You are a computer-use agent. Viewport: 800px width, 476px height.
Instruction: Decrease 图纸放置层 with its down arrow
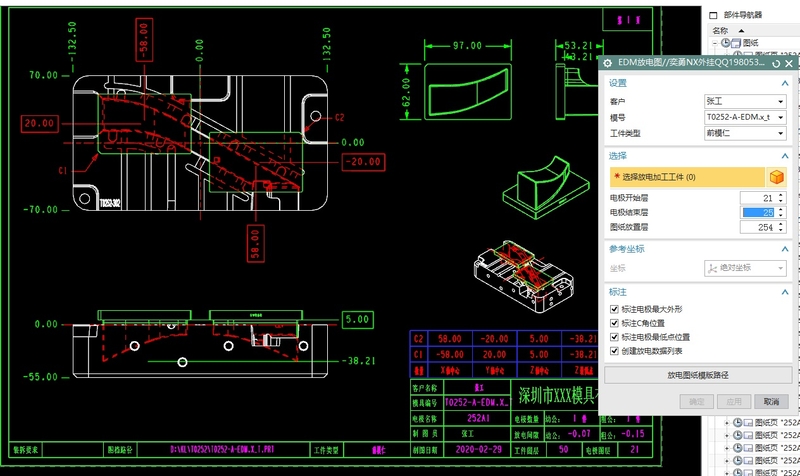781,230
